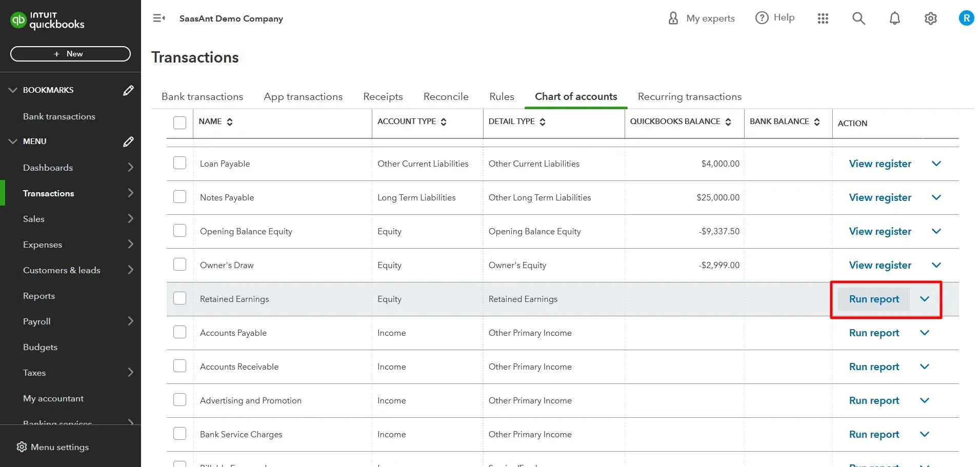Screen dimensions: 980x467
Task: Check Advertising and Promotion checkbox
Action: [x=179, y=400]
